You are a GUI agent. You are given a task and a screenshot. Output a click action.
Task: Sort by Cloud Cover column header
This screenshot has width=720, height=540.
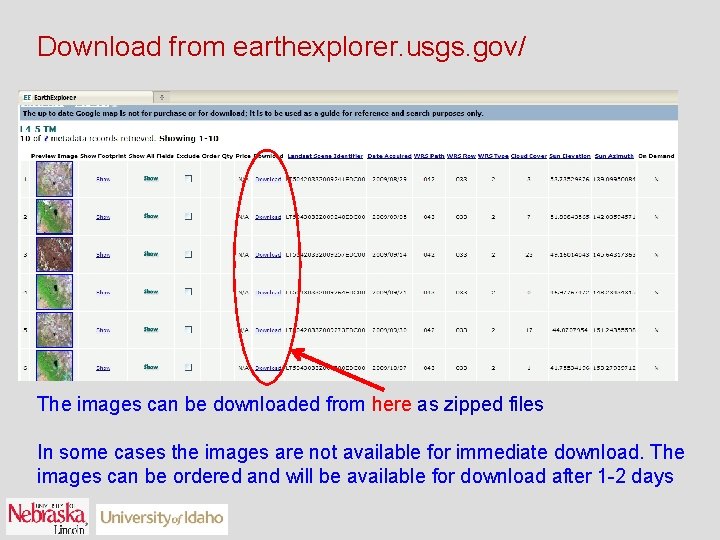coord(529,156)
